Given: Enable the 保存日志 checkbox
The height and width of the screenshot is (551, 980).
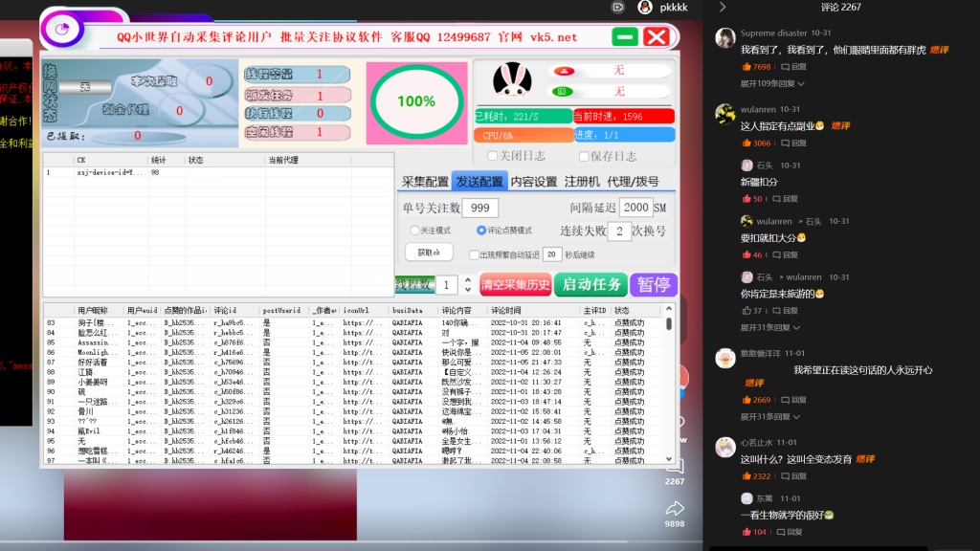Looking at the screenshot, I should [583, 155].
